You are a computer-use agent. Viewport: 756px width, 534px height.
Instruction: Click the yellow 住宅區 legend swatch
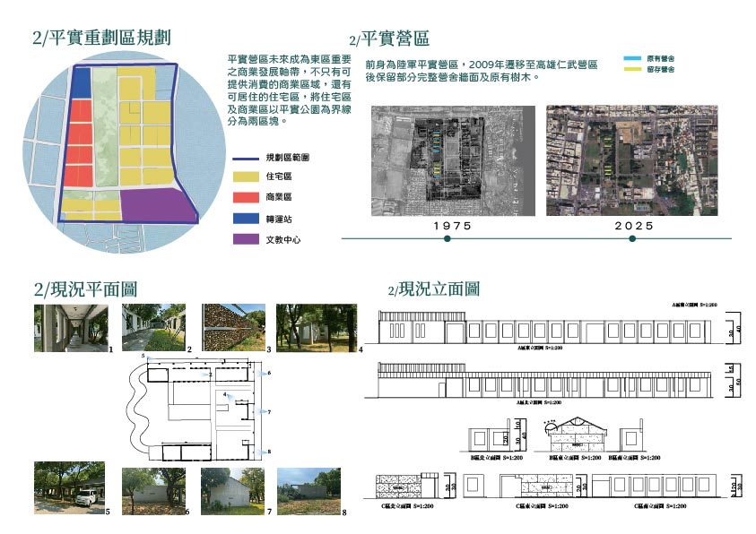(246, 177)
